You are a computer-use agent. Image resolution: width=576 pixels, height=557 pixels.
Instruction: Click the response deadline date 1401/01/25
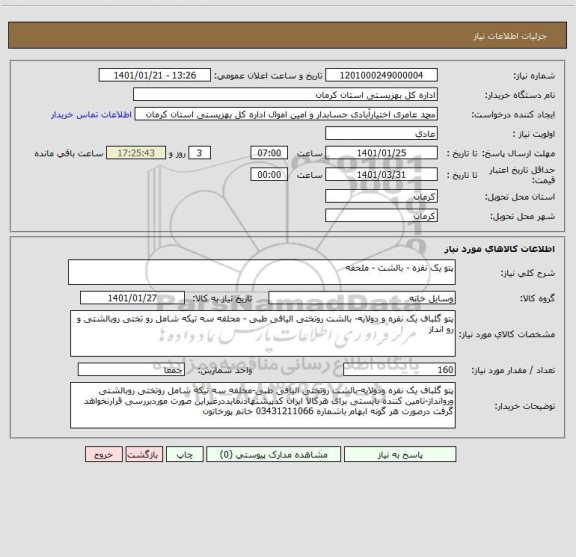381,153
